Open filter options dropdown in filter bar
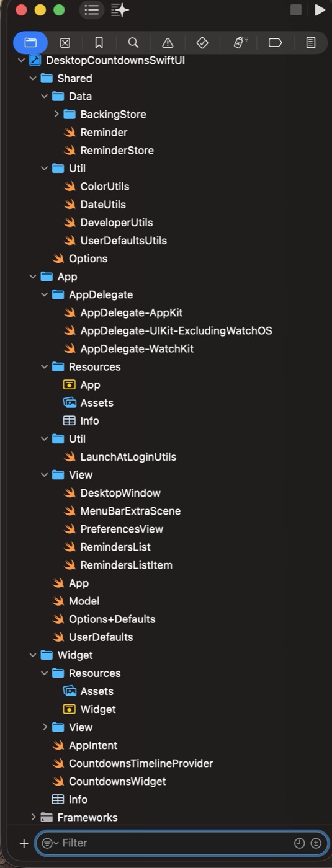 [49, 843]
